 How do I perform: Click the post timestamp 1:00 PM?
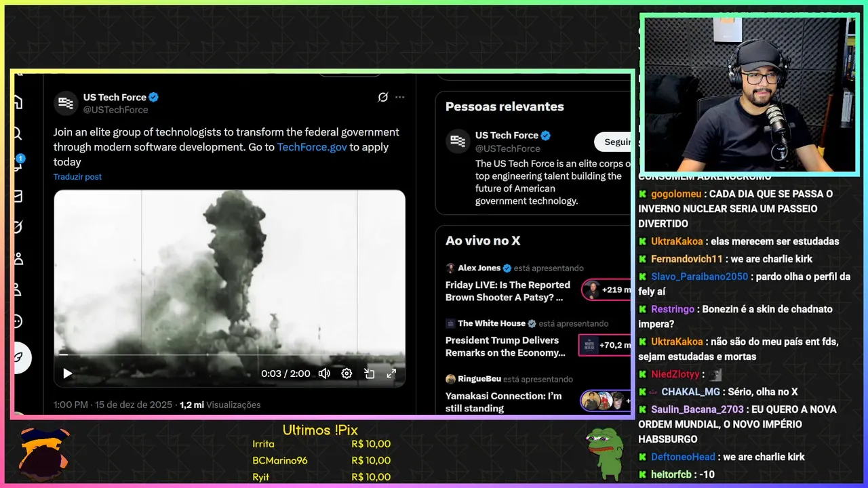pos(71,405)
